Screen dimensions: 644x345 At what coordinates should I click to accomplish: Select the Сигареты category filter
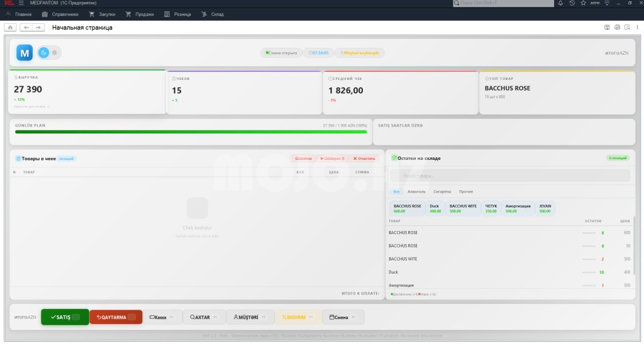tap(442, 191)
